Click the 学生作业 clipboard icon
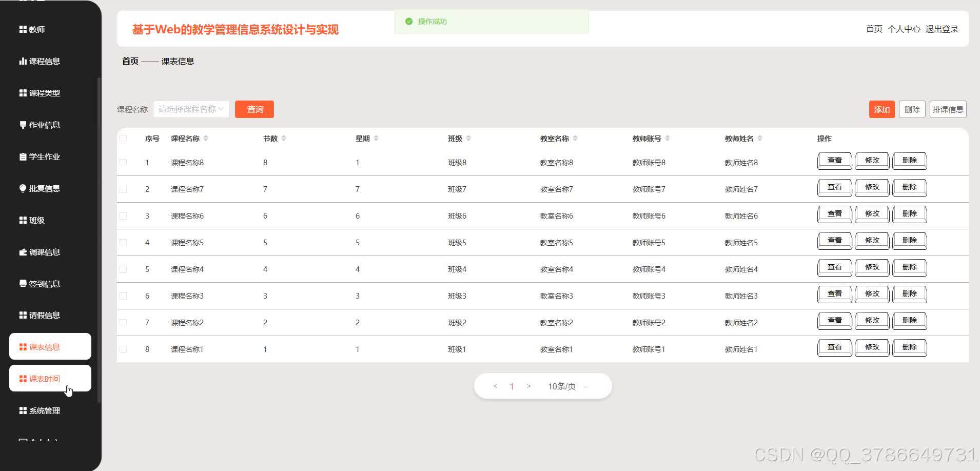980x471 pixels. pyautogui.click(x=23, y=156)
